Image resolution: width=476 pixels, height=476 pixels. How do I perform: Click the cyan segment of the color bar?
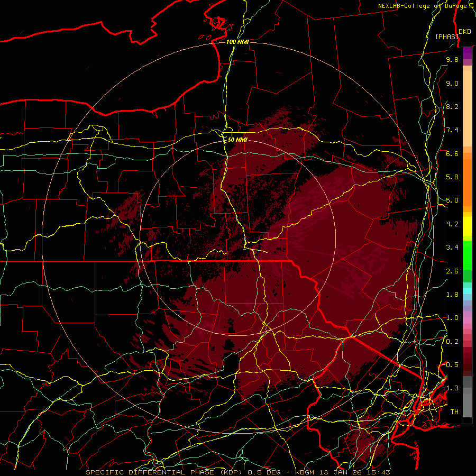[x=467, y=290]
